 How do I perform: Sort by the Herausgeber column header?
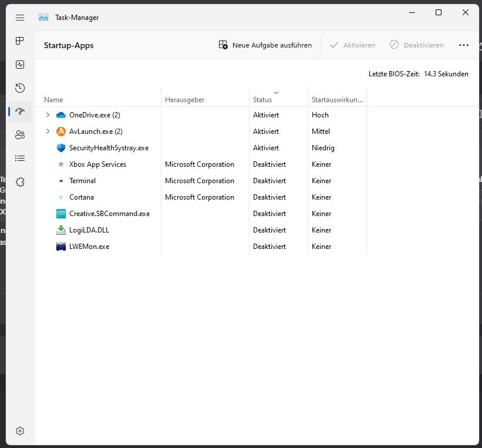coord(184,100)
